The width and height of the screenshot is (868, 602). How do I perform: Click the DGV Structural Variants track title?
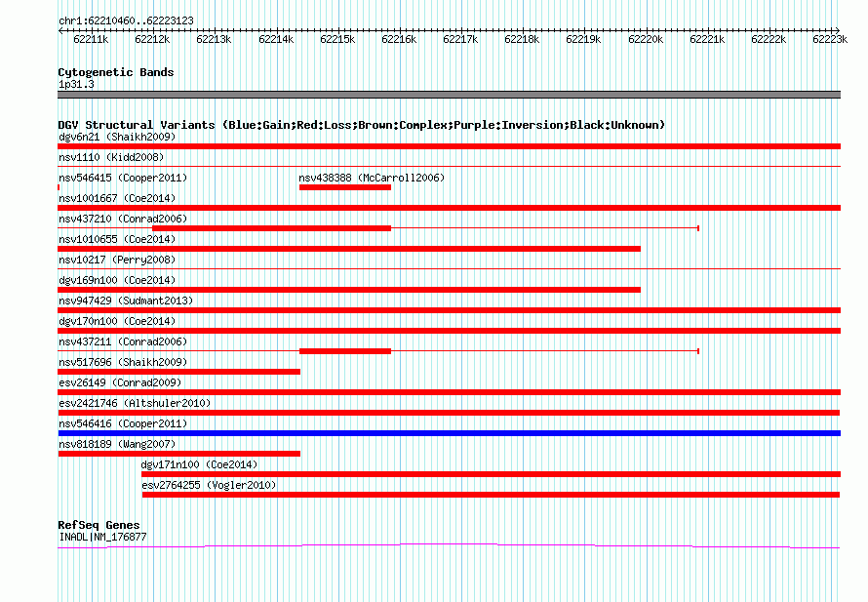pos(361,125)
